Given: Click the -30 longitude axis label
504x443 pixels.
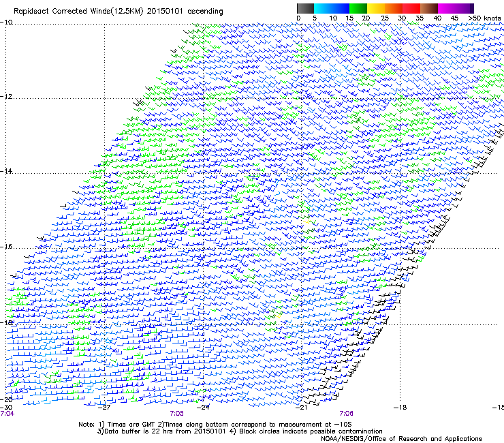Looking at the screenshot, I should click(6, 408).
